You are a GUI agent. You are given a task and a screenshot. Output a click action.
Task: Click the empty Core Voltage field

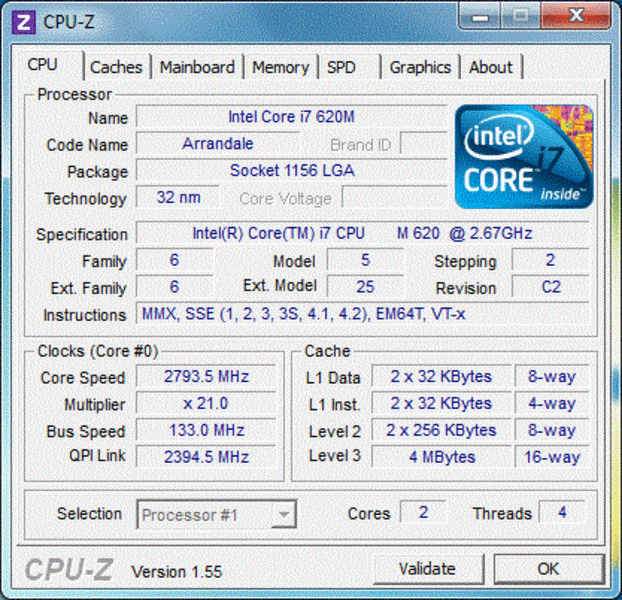click(395, 197)
